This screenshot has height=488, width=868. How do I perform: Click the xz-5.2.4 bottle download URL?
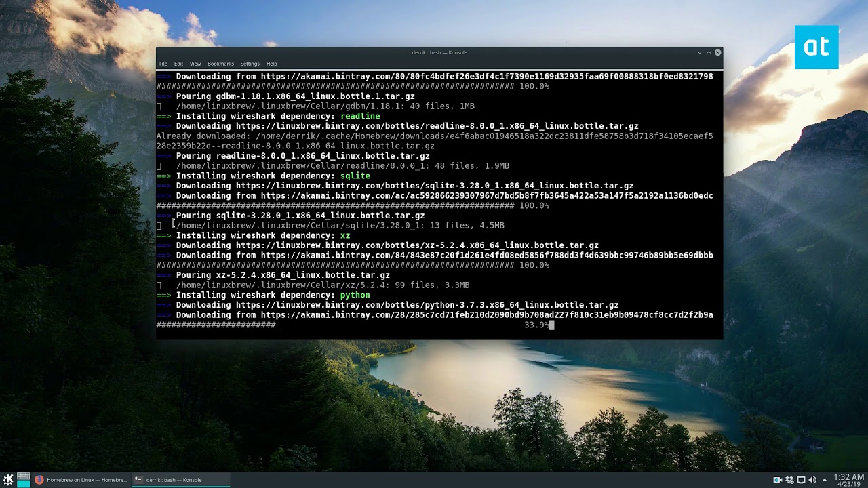coord(417,245)
